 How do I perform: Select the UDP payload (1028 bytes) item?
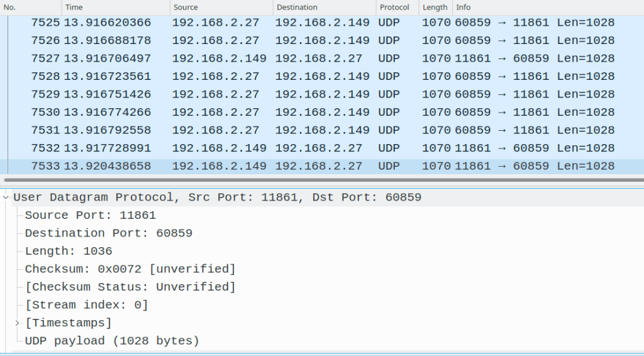(112, 341)
